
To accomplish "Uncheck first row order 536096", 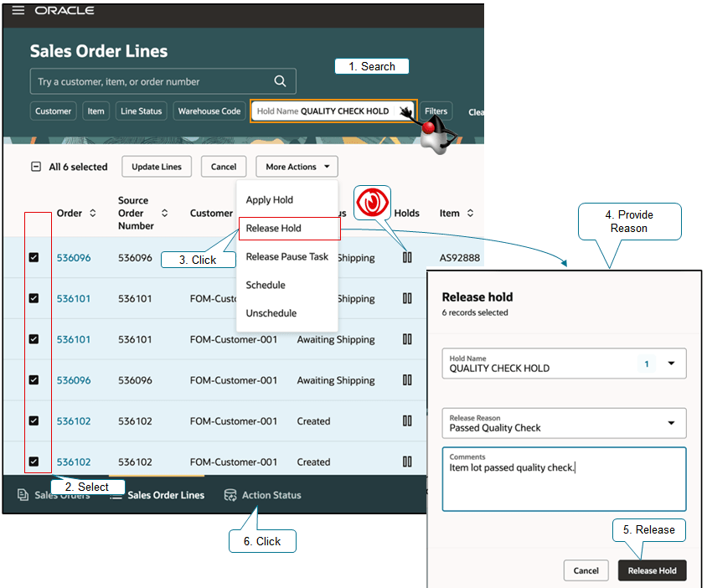I will click(x=34, y=257).
